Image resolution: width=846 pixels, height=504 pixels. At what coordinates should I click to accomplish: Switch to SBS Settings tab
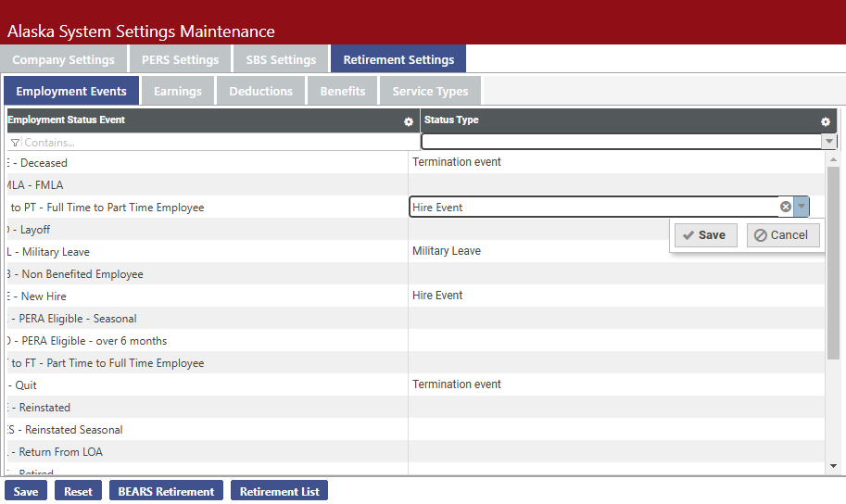click(281, 59)
